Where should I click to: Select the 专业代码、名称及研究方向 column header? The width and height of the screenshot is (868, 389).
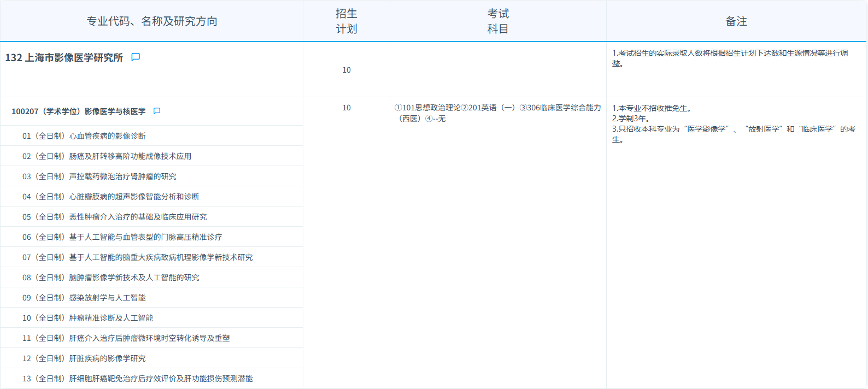[151, 21]
